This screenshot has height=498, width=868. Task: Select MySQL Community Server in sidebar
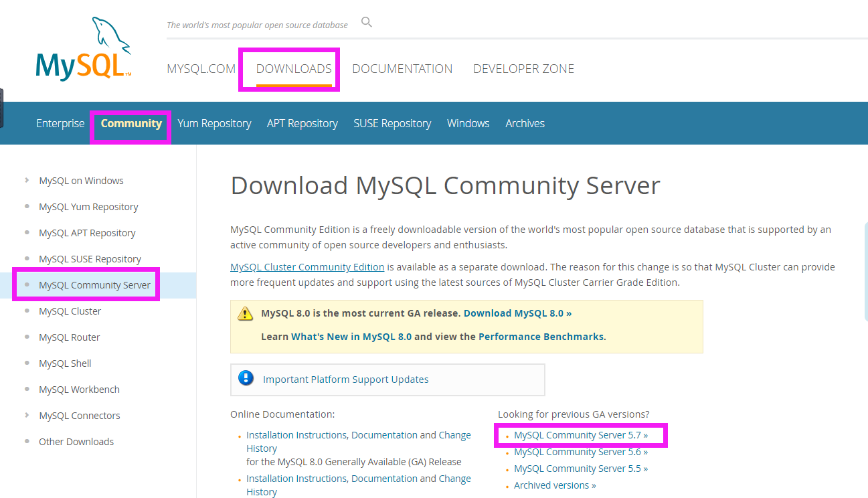(x=94, y=285)
